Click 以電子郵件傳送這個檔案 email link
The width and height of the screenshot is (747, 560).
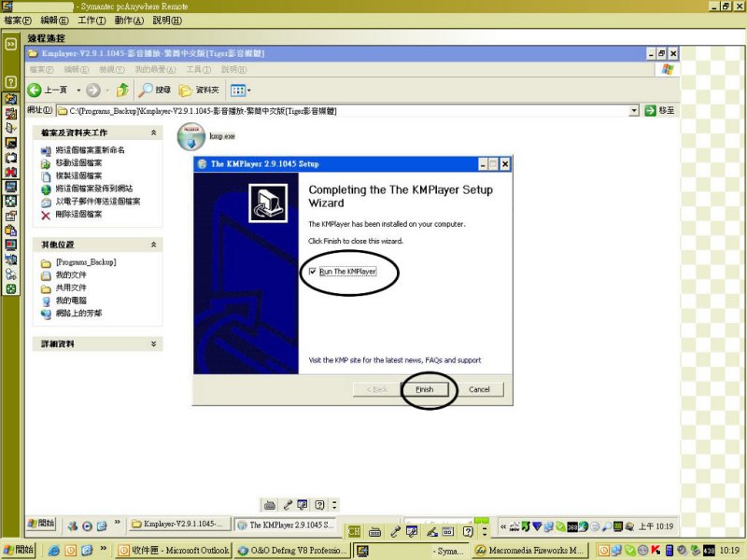[98, 202]
